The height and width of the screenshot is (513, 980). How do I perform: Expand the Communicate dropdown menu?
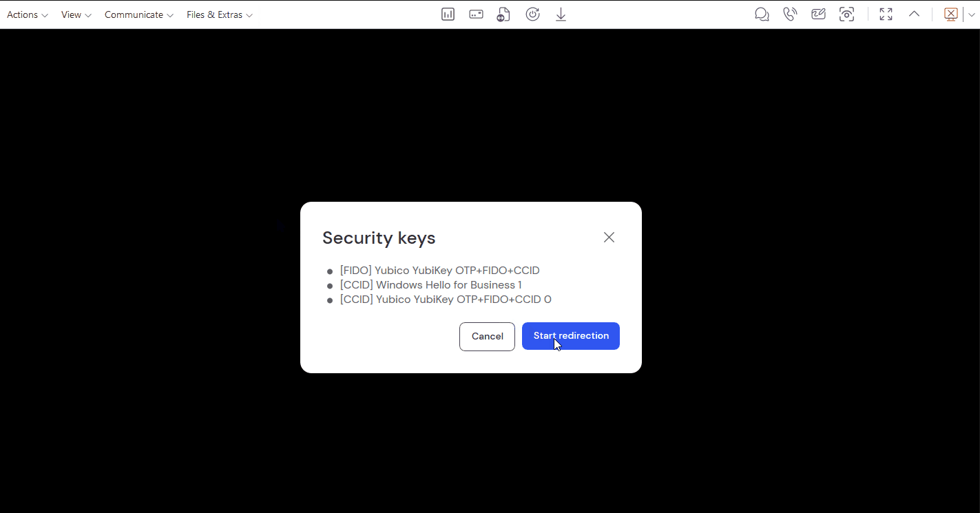[x=139, y=14]
